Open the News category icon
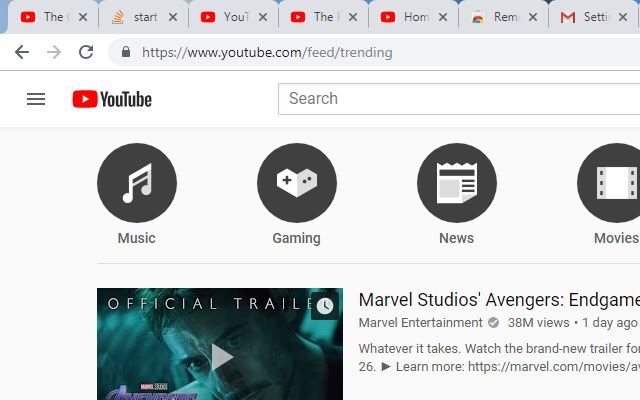 pos(457,183)
